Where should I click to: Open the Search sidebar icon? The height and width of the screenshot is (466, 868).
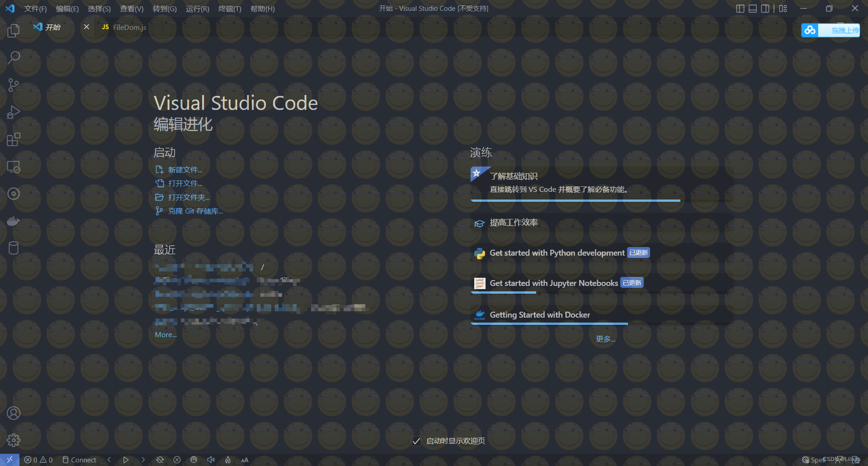14,57
